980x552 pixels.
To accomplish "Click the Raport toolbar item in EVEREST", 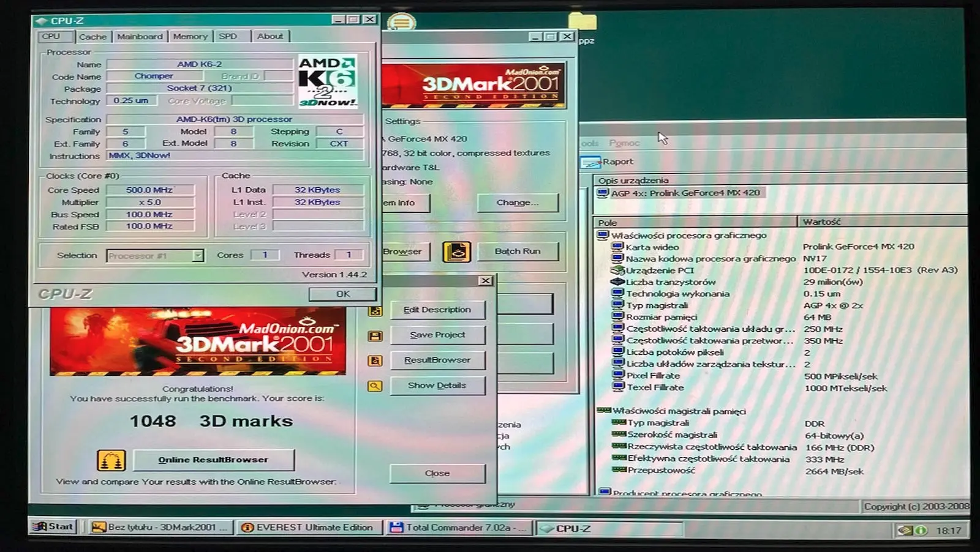I will point(608,162).
